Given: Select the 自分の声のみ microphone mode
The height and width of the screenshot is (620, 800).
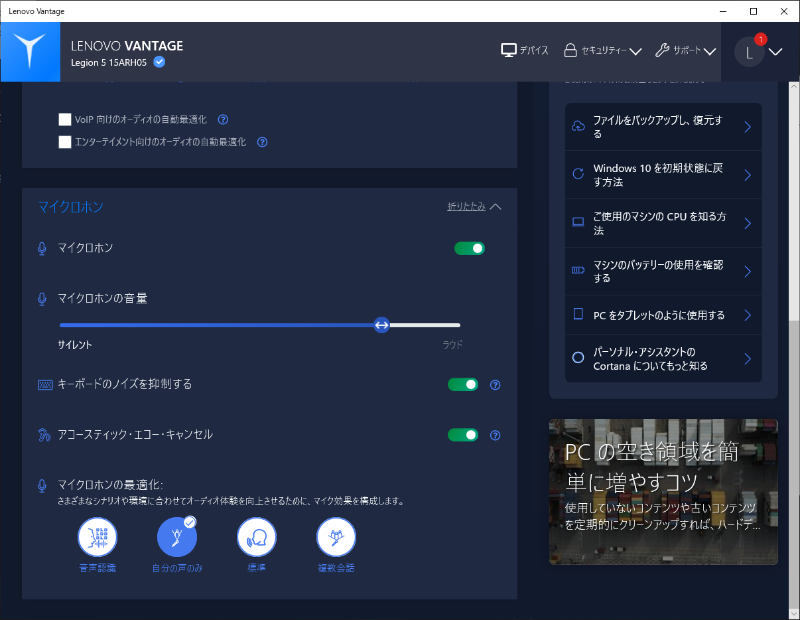Looking at the screenshot, I should [177, 537].
